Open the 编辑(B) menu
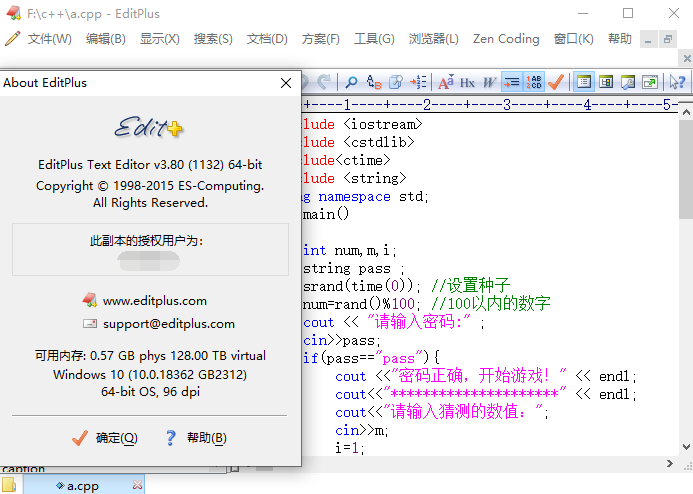693x494 pixels. pyautogui.click(x=106, y=39)
